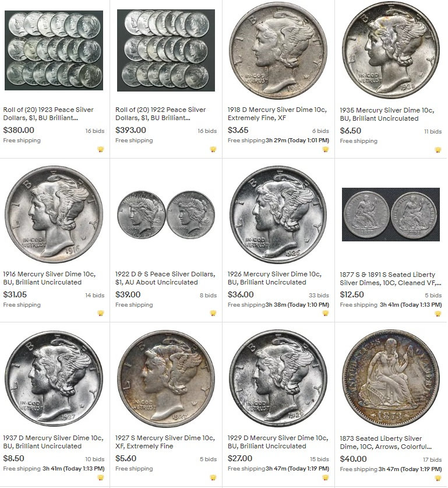Screen dimensions: 448x488
Task: View the 1873 Seated Liberty Dime coin image
Action: [391, 379]
